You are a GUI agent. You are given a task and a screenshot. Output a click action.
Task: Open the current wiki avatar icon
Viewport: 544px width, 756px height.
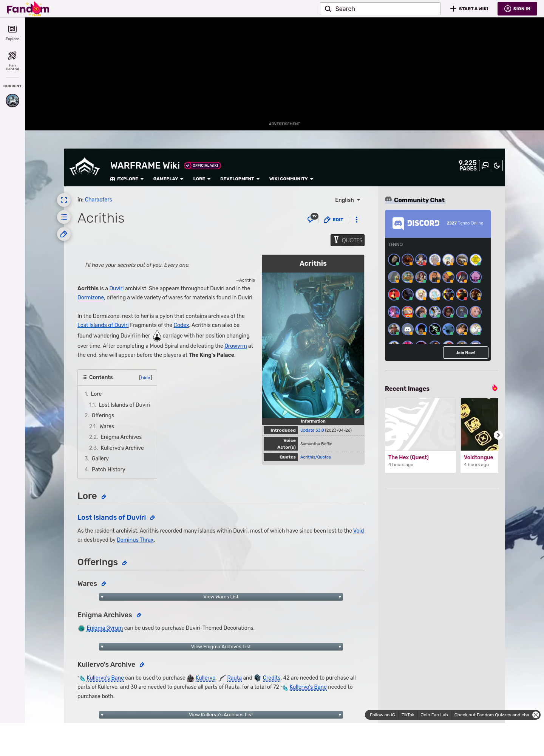12,101
